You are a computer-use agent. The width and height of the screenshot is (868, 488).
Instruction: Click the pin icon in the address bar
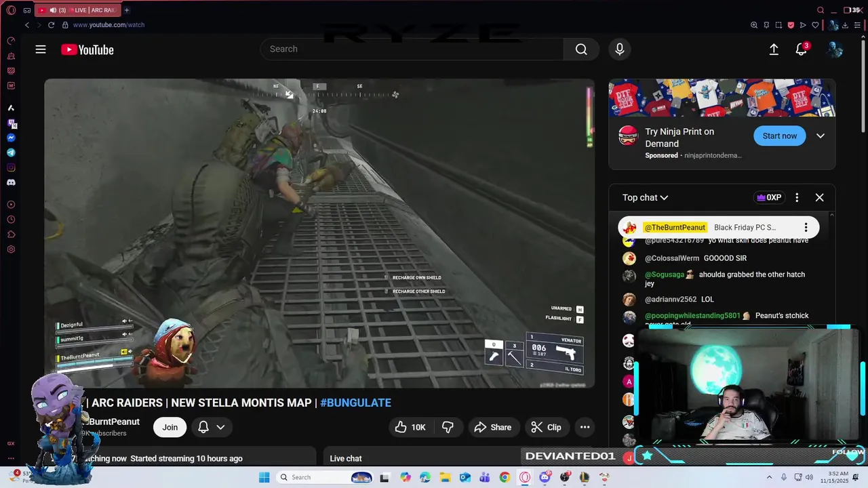(x=766, y=25)
